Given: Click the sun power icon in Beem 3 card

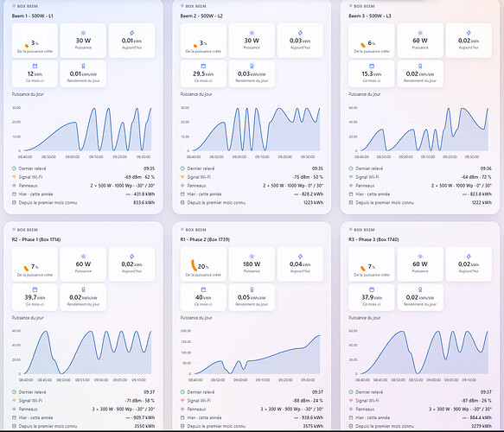Looking at the screenshot, I should coord(420,33).
